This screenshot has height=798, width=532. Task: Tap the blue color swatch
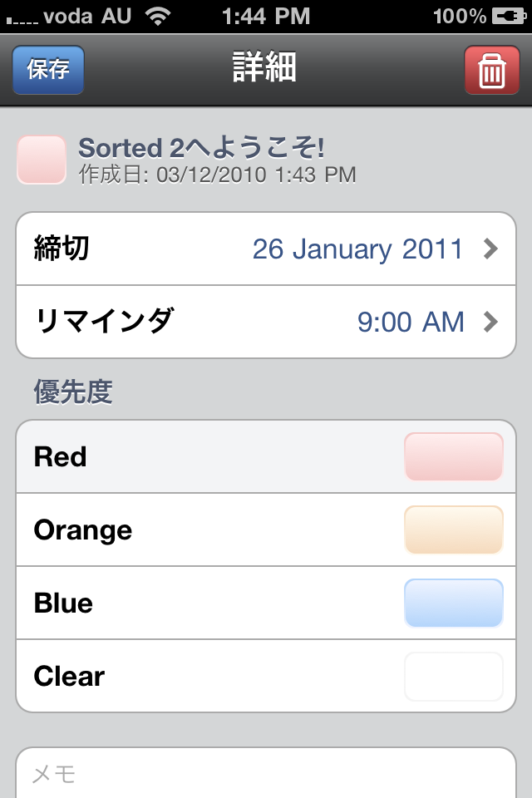tap(454, 603)
